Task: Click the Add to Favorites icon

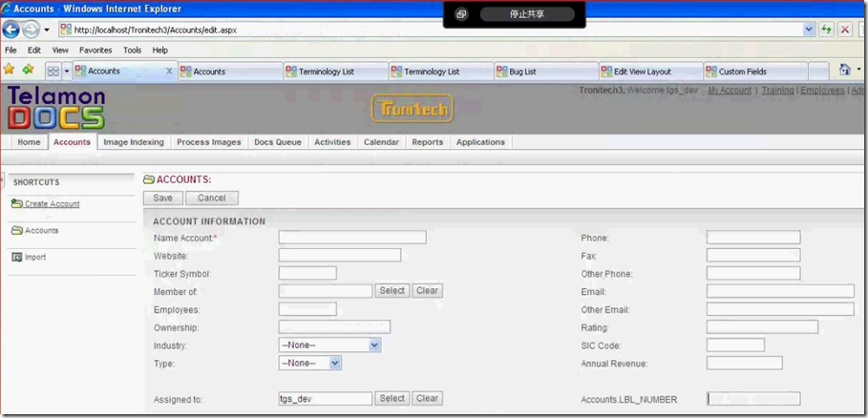Action: click(28, 70)
